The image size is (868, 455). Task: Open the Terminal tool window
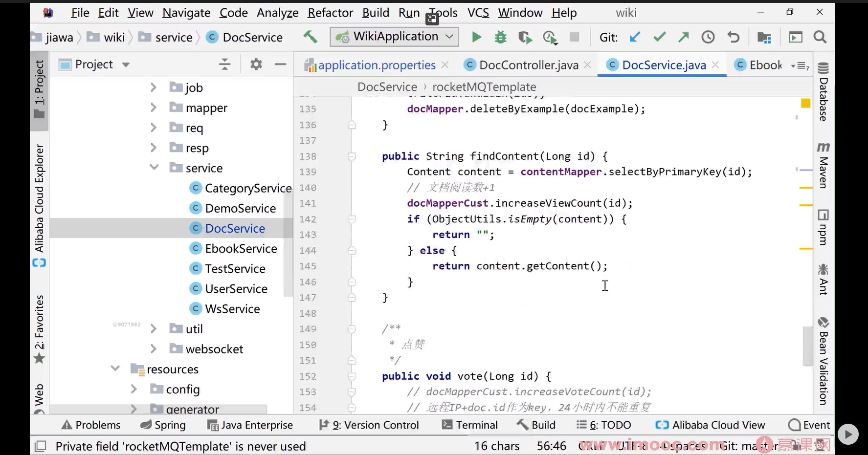pyautogui.click(x=469, y=425)
